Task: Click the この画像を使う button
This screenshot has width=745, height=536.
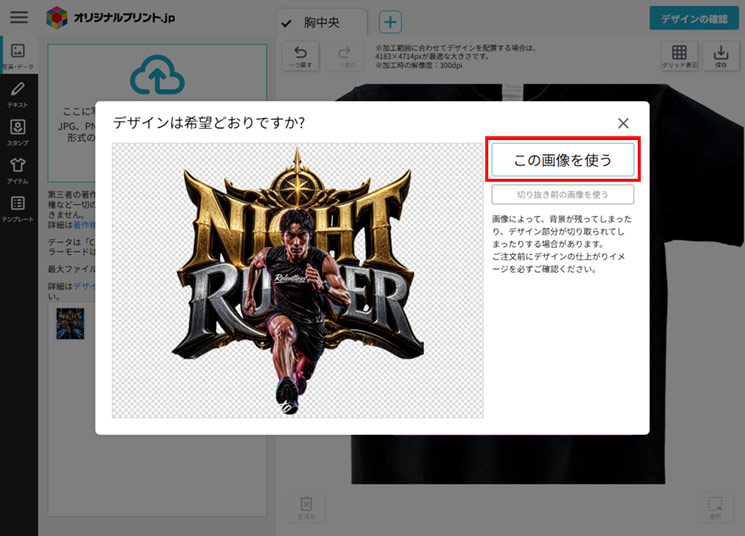Action: click(563, 160)
